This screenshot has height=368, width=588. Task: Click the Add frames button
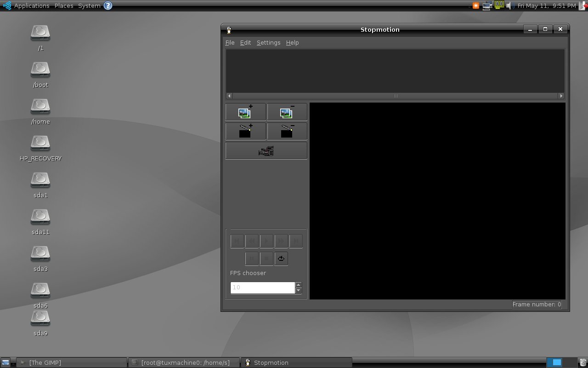[x=245, y=112]
